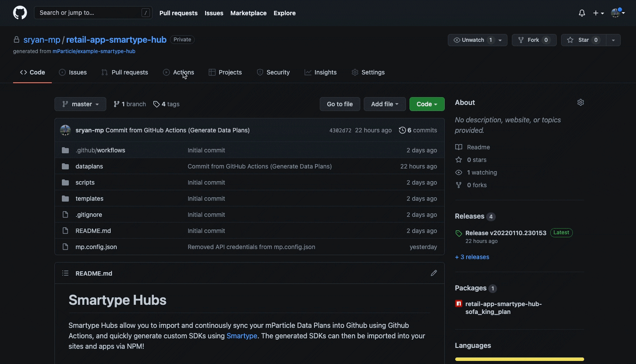Open the templates folder
This screenshot has width=636, height=364.
pos(89,199)
